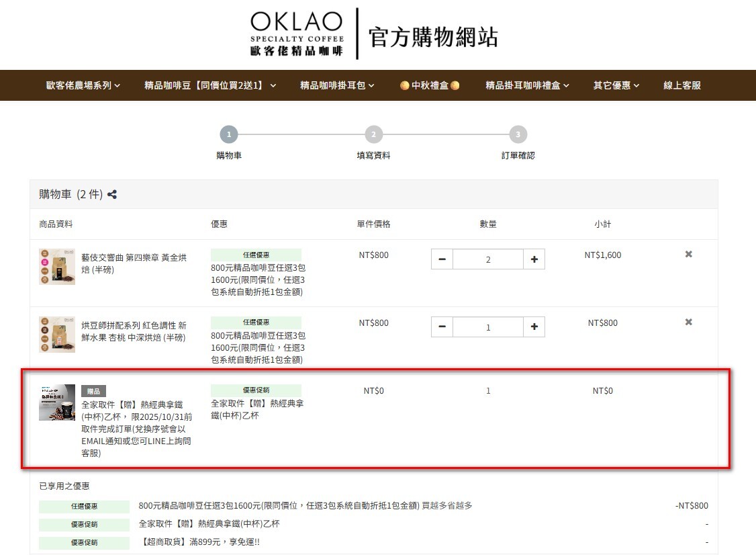Open 精品咖啡掛耳包 dropdown menu
The image size is (756, 555).
click(337, 85)
